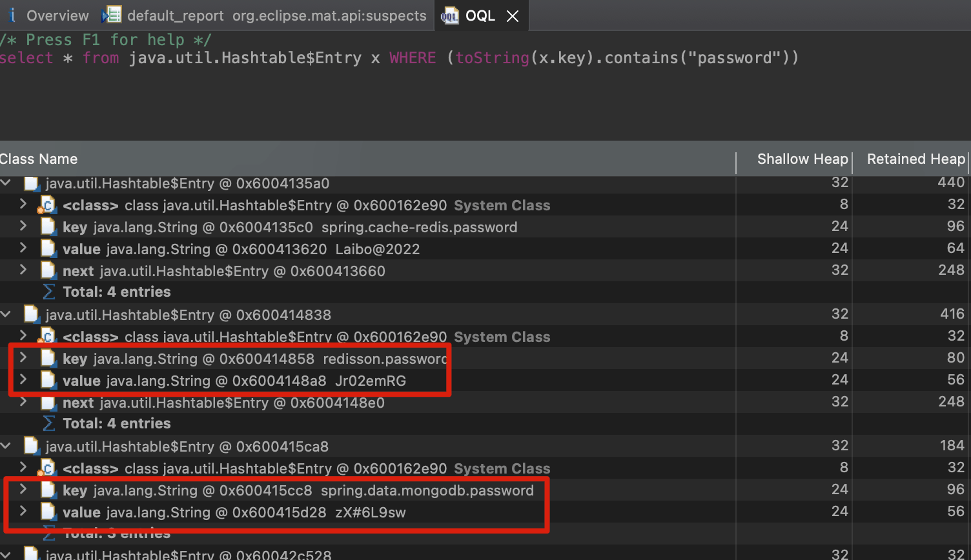Select the OQL tab
Viewport: 971px width, 560px height.
(x=480, y=15)
